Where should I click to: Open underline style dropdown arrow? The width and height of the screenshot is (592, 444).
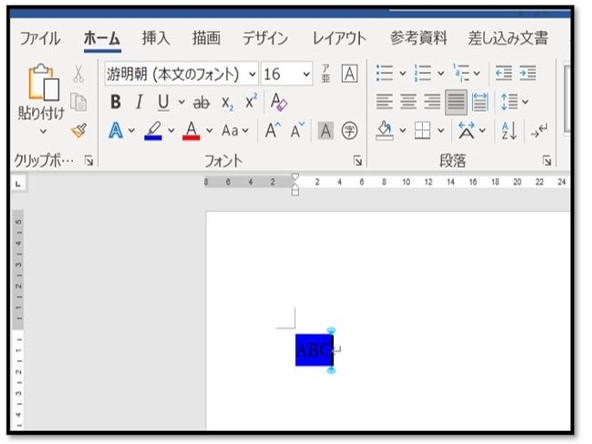(182, 102)
